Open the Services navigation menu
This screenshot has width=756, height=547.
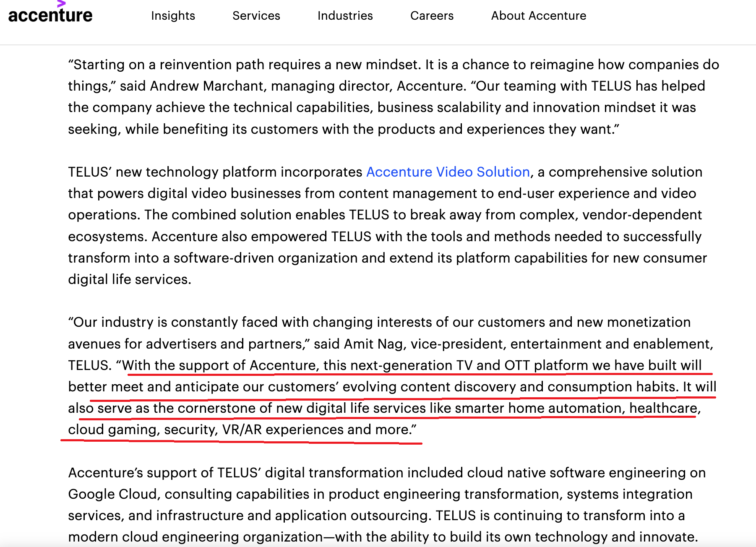click(x=256, y=16)
